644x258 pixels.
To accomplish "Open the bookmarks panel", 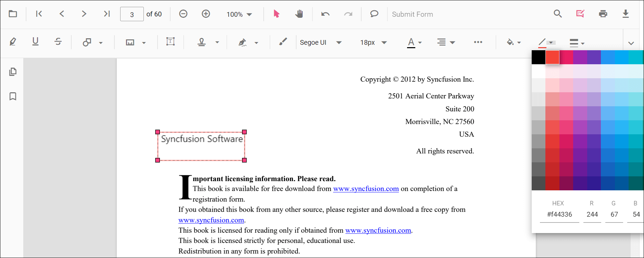I will tap(13, 96).
